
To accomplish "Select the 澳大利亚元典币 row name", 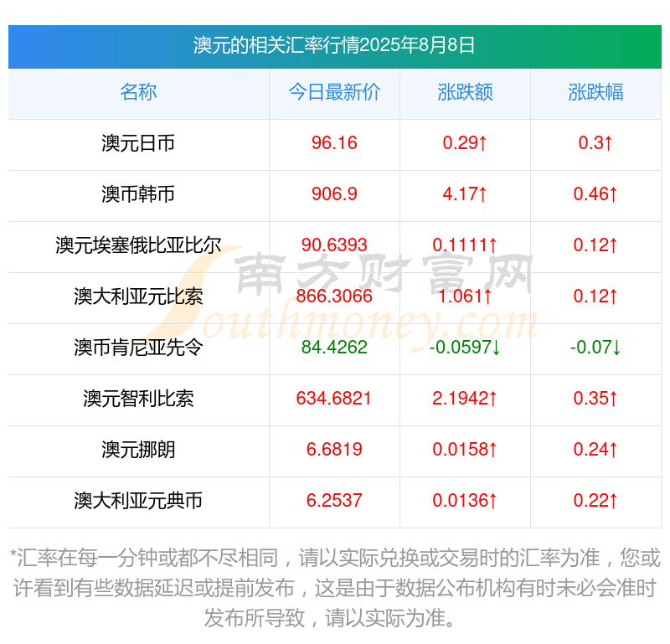I will 138,501.
